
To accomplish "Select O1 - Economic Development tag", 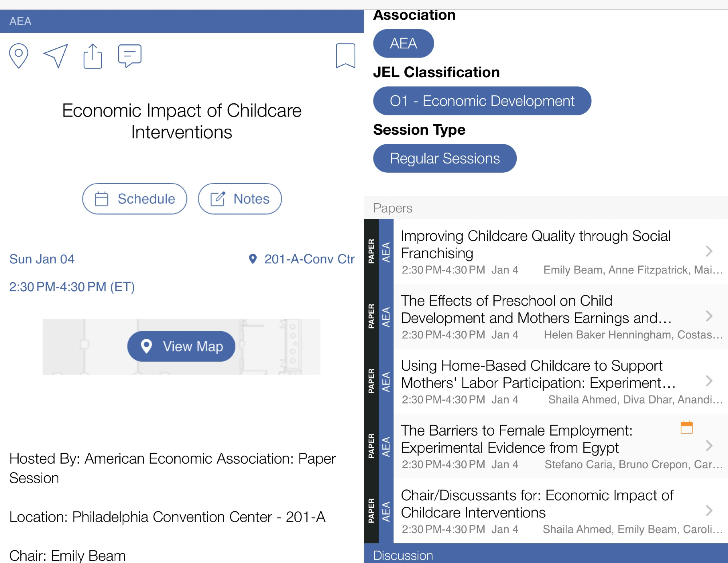I will pos(482,101).
